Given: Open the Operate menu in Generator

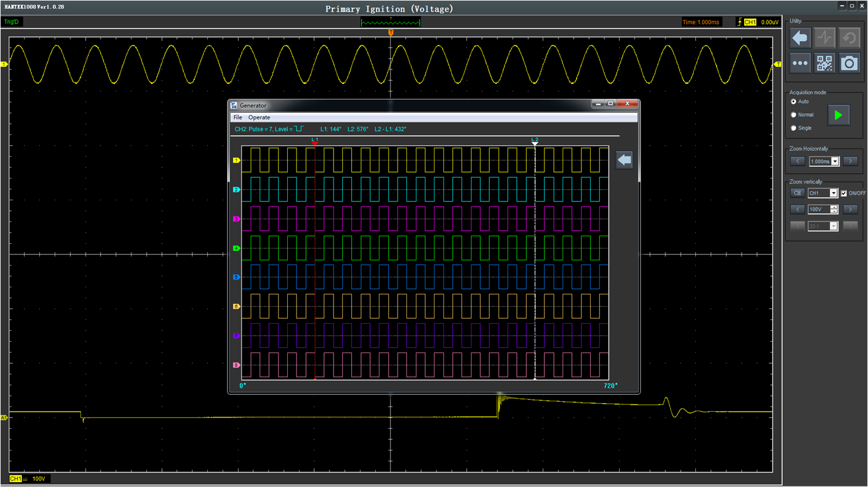Looking at the screenshot, I should tap(259, 117).
